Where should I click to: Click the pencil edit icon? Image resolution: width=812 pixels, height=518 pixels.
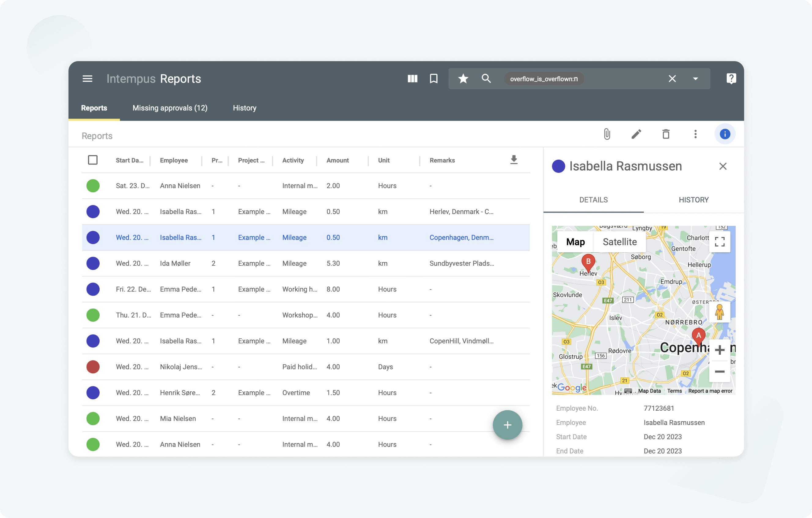(x=636, y=134)
